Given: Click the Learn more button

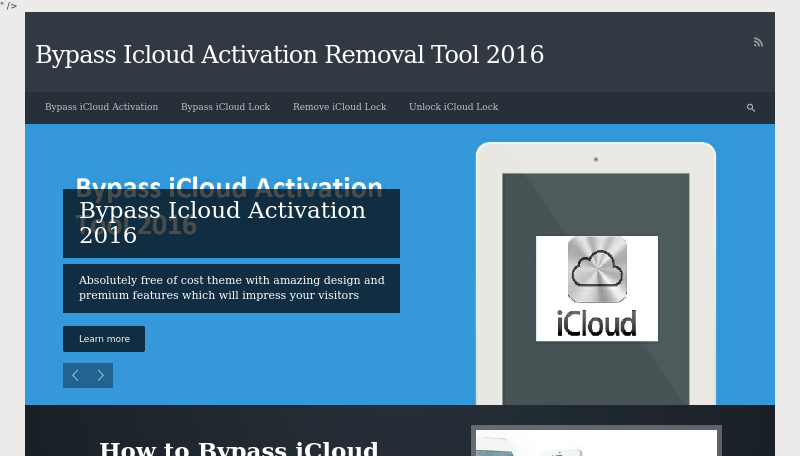Looking at the screenshot, I should 104,339.
